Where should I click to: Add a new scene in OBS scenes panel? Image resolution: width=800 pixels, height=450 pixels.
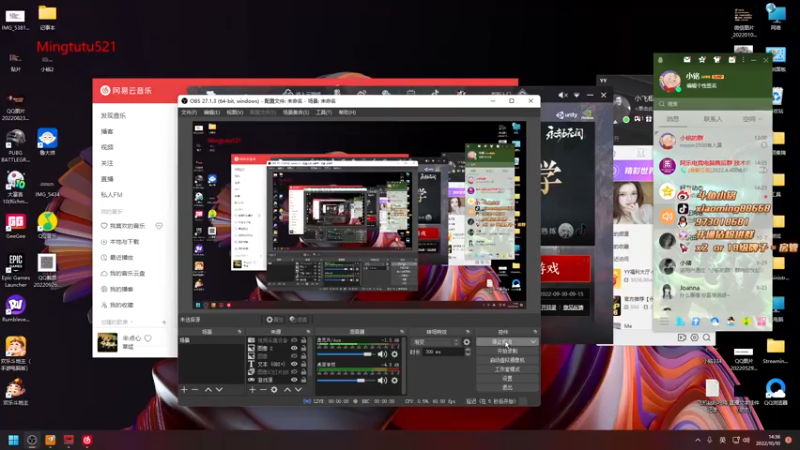coord(184,390)
